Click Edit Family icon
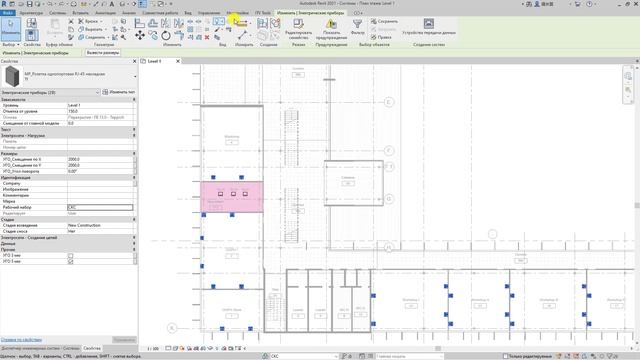Screen dimensions: 640x360 [298, 24]
